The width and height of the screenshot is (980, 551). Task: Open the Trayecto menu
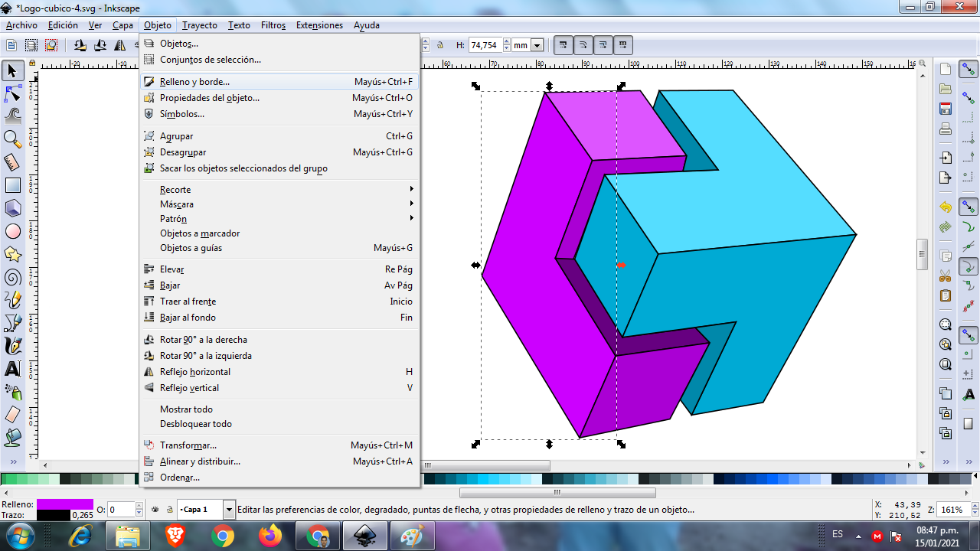pos(200,24)
